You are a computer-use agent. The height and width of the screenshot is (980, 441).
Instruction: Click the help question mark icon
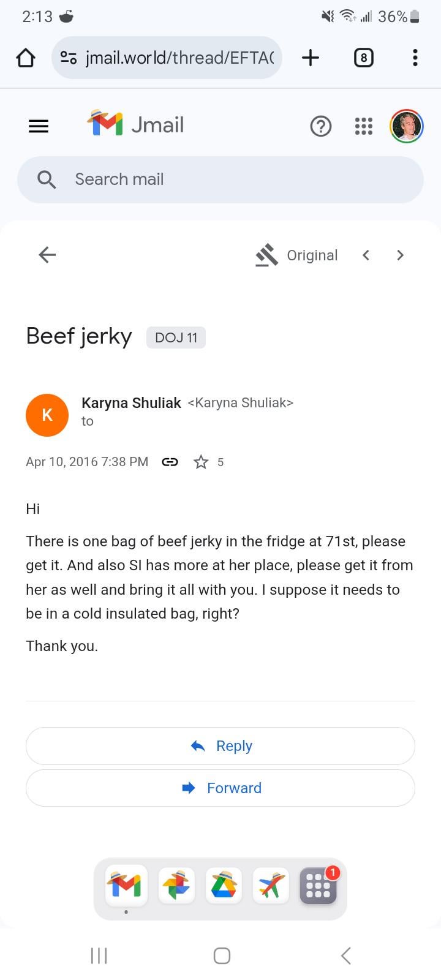coord(321,126)
